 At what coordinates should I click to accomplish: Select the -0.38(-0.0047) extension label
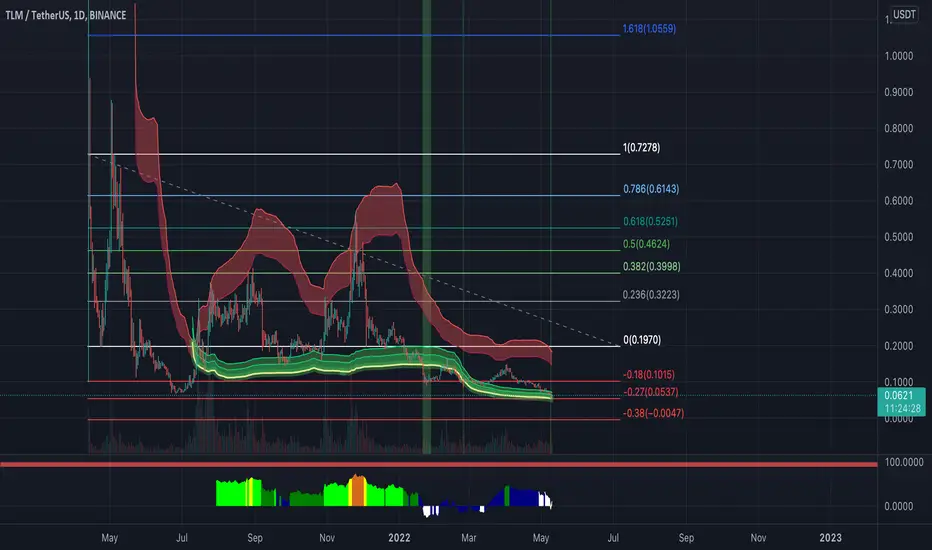pos(653,413)
